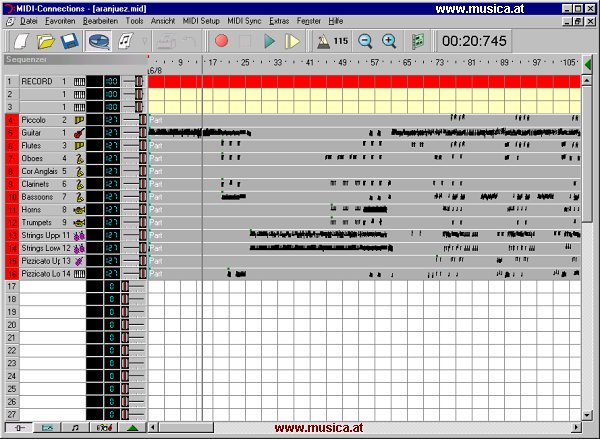600x439 pixels.
Task: Open the MIDI Sync menu
Action: click(244, 21)
